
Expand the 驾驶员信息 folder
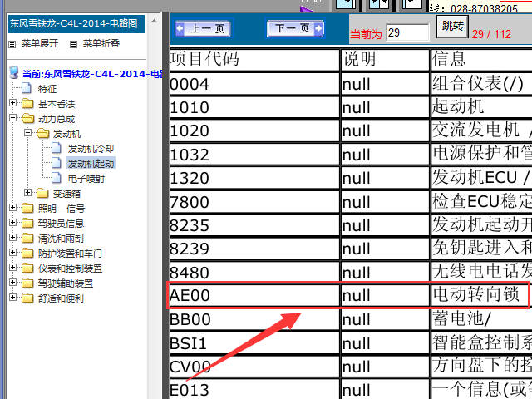[13, 222]
